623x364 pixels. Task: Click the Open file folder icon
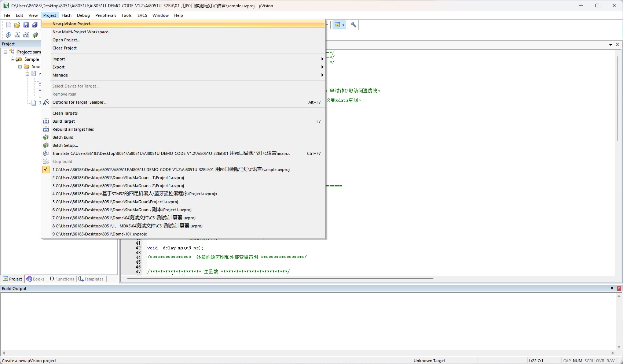tap(17, 25)
